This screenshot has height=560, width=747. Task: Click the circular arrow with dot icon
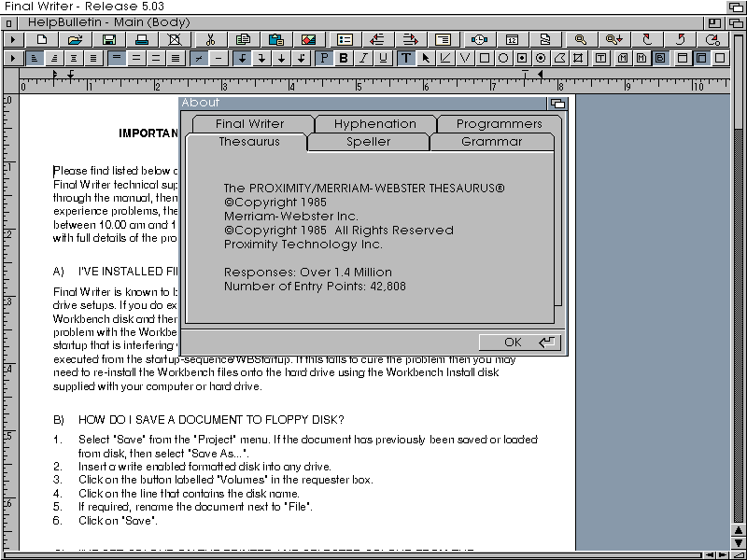[713, 39]
